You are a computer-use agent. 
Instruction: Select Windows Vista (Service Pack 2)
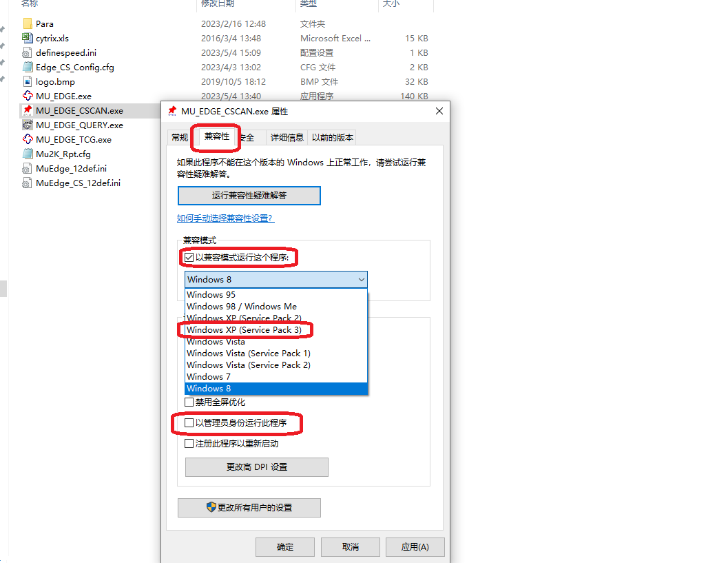point(276,365)
